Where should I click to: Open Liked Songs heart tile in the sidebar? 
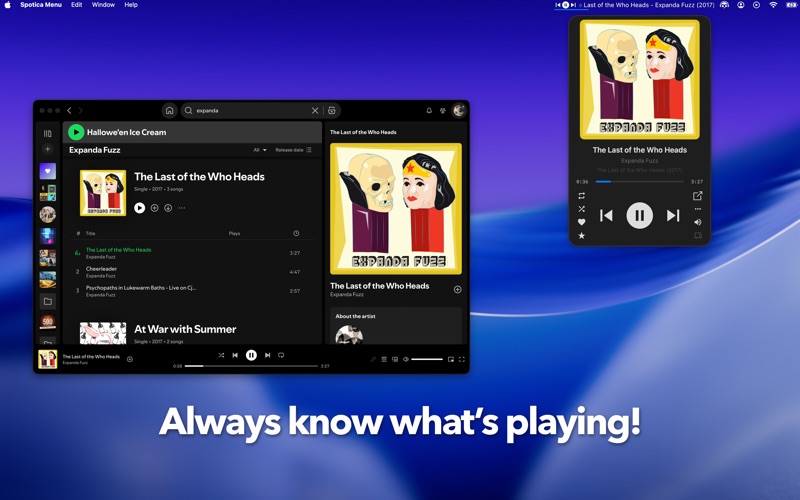coord(47,171)
